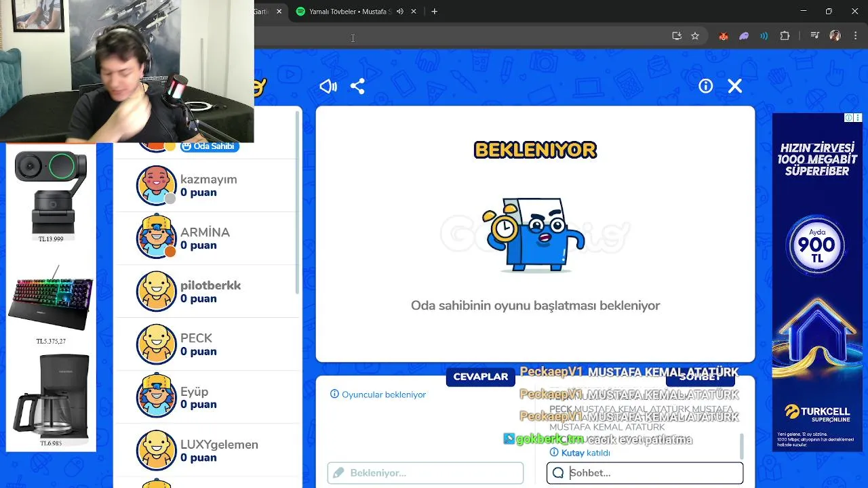The height and width of the screenshot is (488, 868).
Task: Click PECK's avatar in the player list
Action: (156, 344)
